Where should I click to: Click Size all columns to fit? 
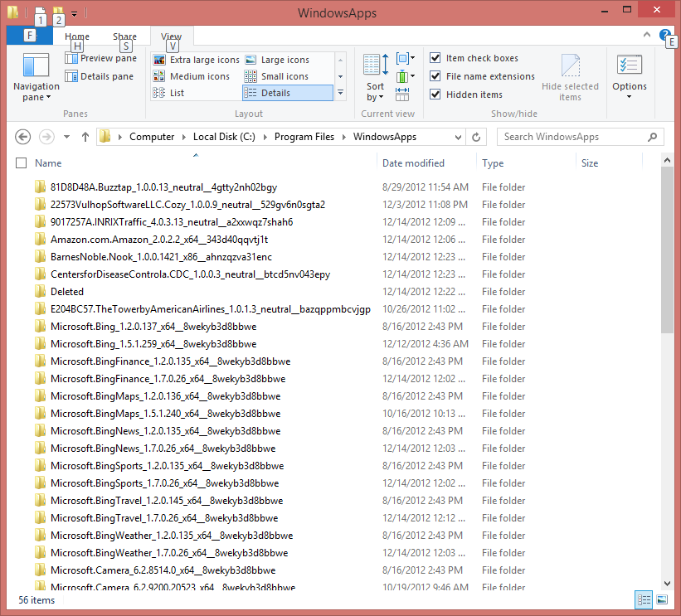(402, 94)
